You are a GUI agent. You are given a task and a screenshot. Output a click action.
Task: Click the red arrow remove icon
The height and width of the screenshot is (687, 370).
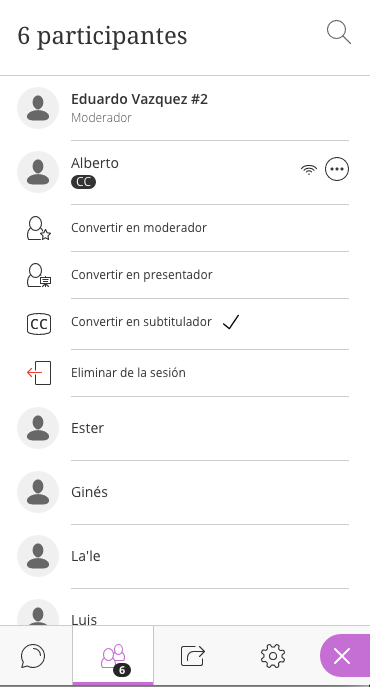coord(39,373)
